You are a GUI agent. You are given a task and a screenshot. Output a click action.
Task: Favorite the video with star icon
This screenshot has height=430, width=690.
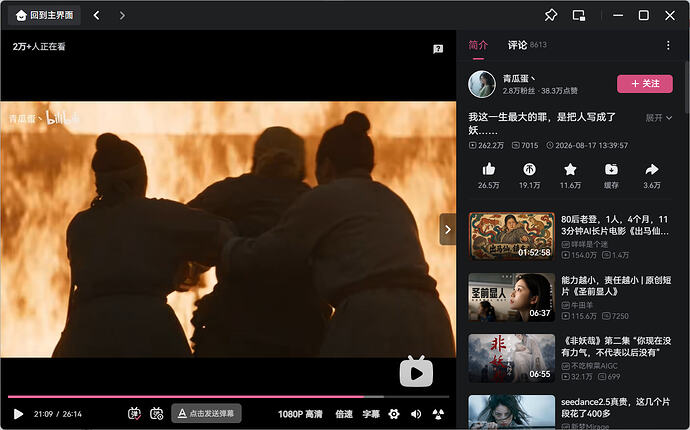coord(570,169)
